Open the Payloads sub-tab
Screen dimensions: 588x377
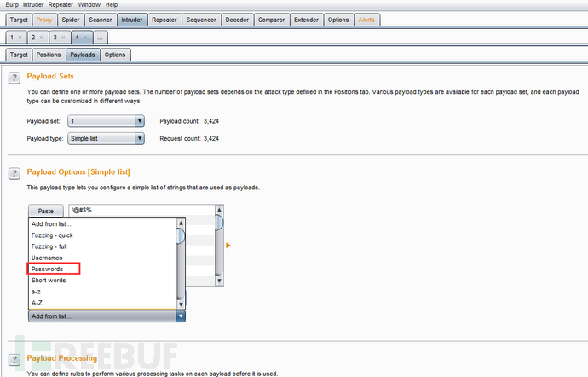(83, 55)
